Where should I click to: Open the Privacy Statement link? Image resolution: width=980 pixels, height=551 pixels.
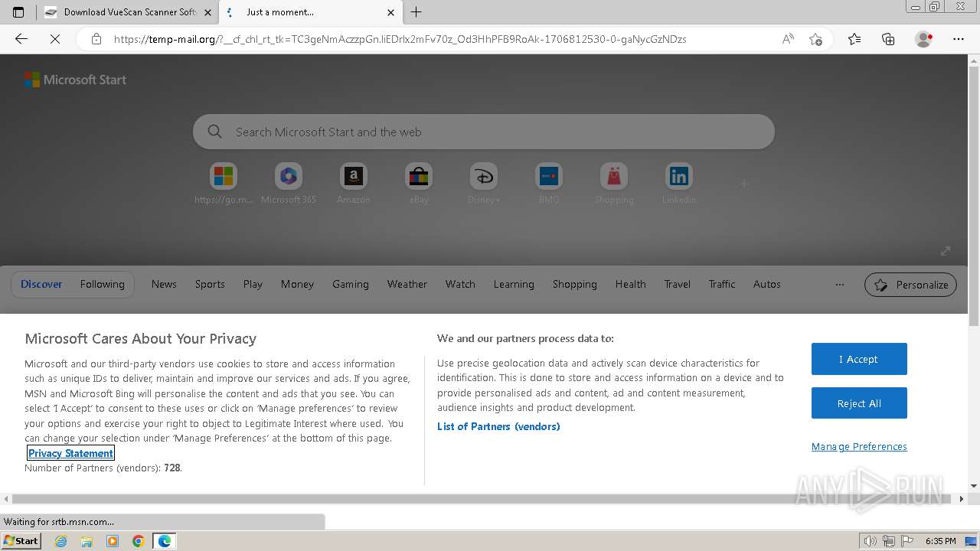(70, 453)
